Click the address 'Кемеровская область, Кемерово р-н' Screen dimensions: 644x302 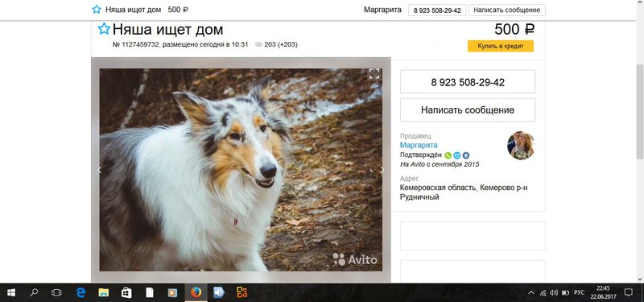464,188
